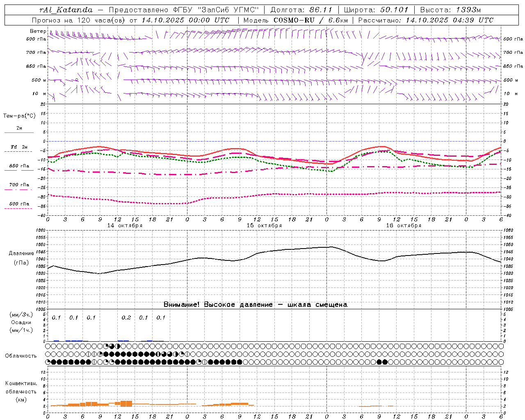Click the 'Облачность' cloud cover row label

coord(21,356)
